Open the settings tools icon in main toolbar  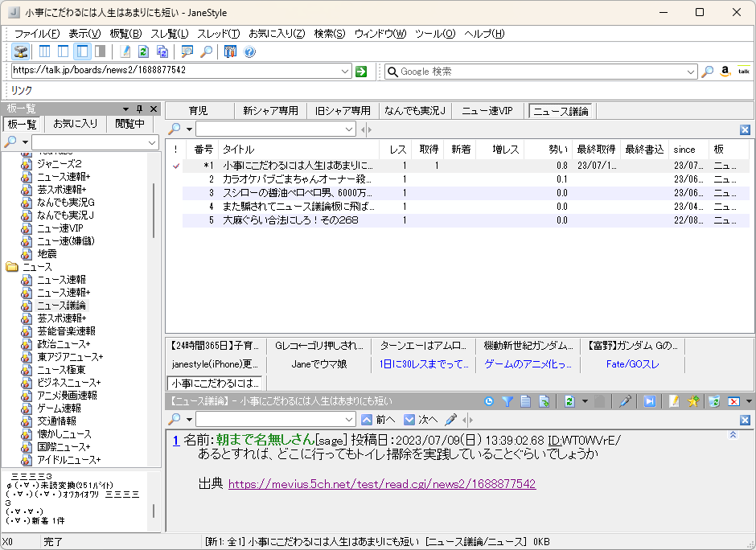coord(231,51)
